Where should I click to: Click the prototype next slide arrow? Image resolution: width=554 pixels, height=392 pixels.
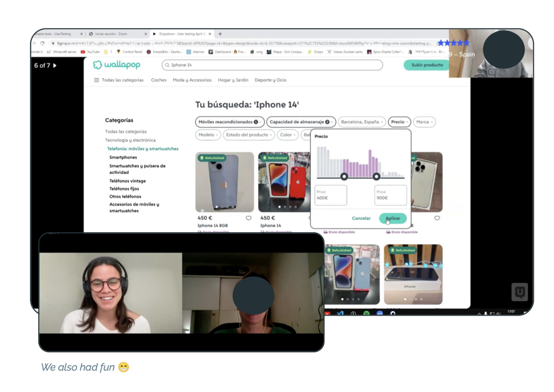55,65
